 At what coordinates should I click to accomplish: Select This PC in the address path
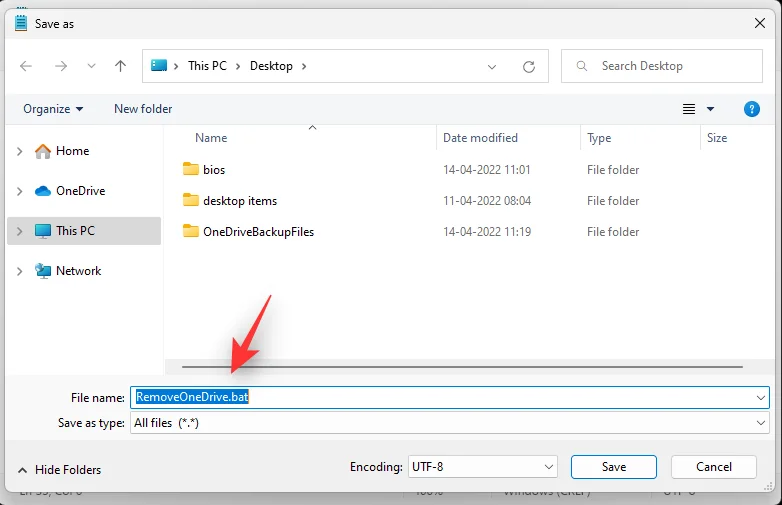coord(207,66)
